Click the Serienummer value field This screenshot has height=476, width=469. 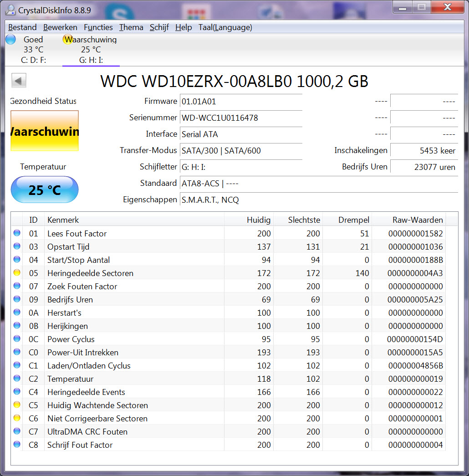[240, 118]
